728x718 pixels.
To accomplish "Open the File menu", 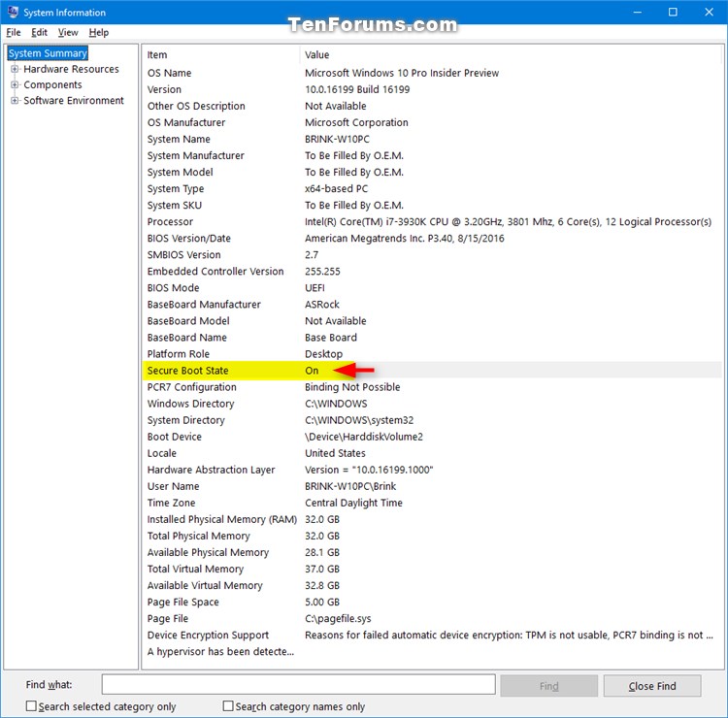I will click(14, 32).
